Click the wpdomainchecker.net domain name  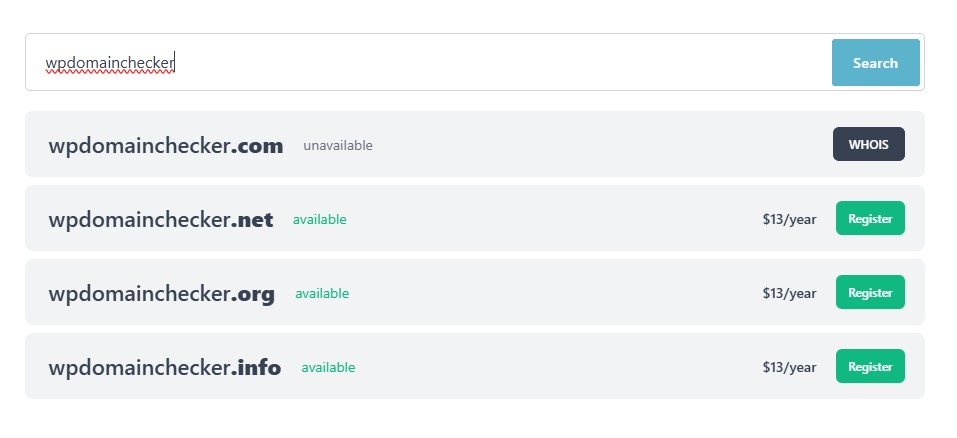click(160, 220)
